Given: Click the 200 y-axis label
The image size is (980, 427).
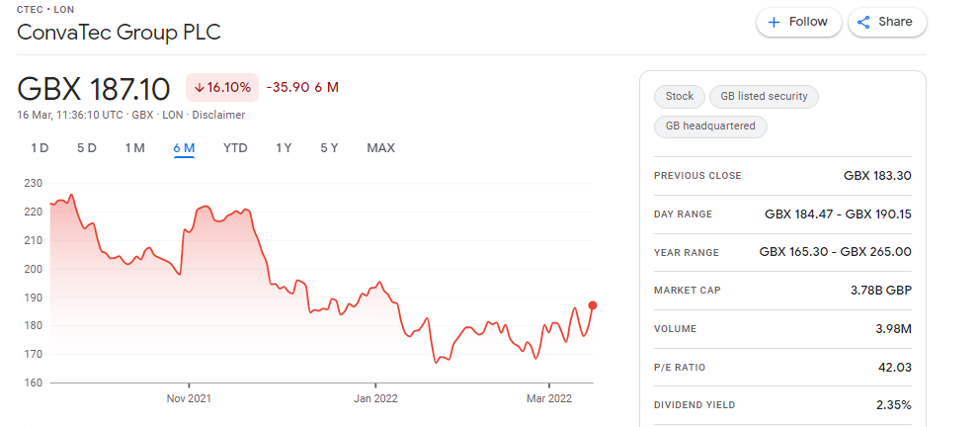Looking at the screenshot, I should click(34, 269).
